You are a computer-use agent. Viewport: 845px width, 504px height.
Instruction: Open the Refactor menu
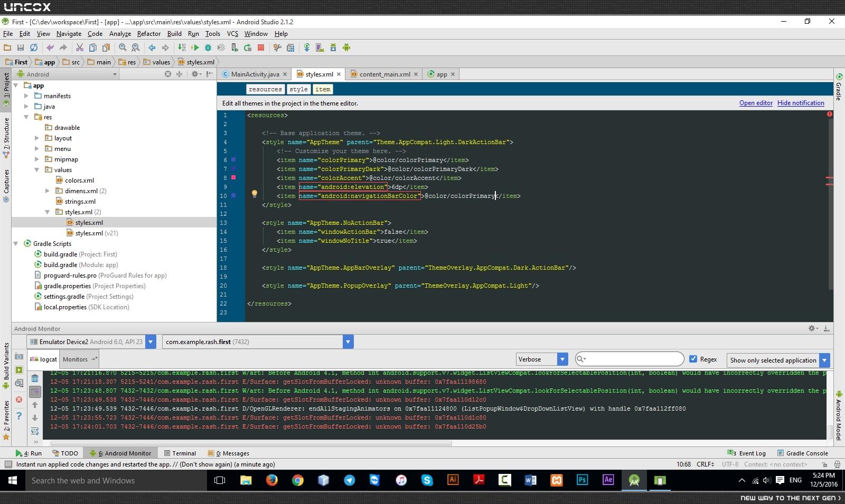click(149, 34)
